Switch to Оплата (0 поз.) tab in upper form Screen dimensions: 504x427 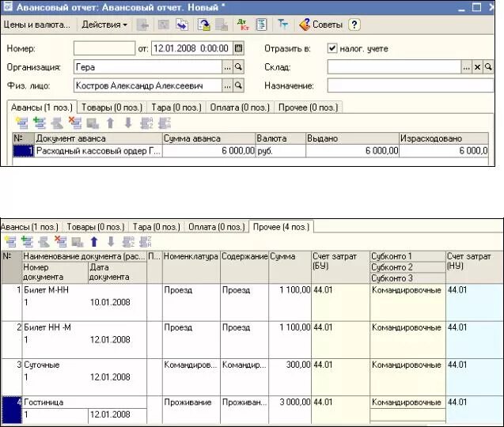(240, 108)
